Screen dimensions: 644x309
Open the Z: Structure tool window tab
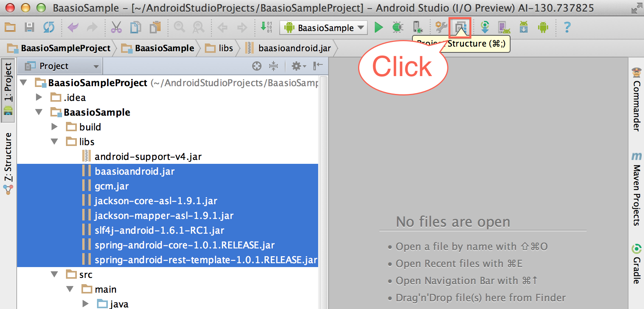tap(8, 163)
